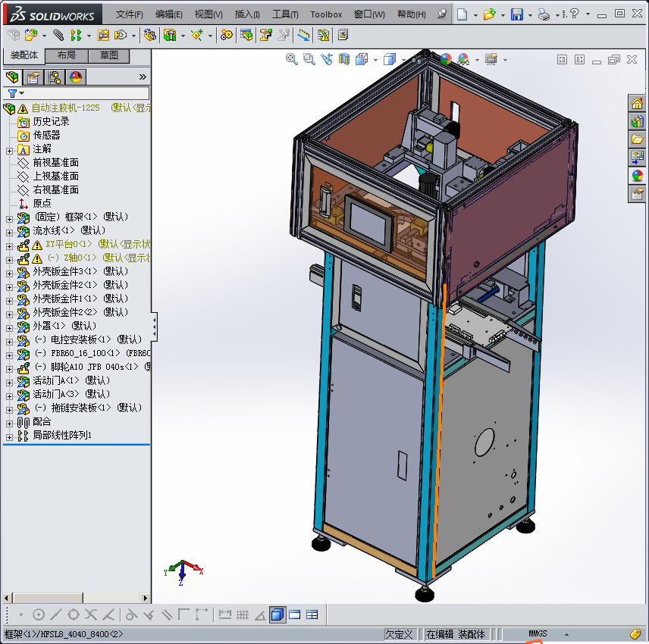Expand the (固定) 框架<1> node
649x644 pixels.
pyautogui.click(x=9, y=219)
